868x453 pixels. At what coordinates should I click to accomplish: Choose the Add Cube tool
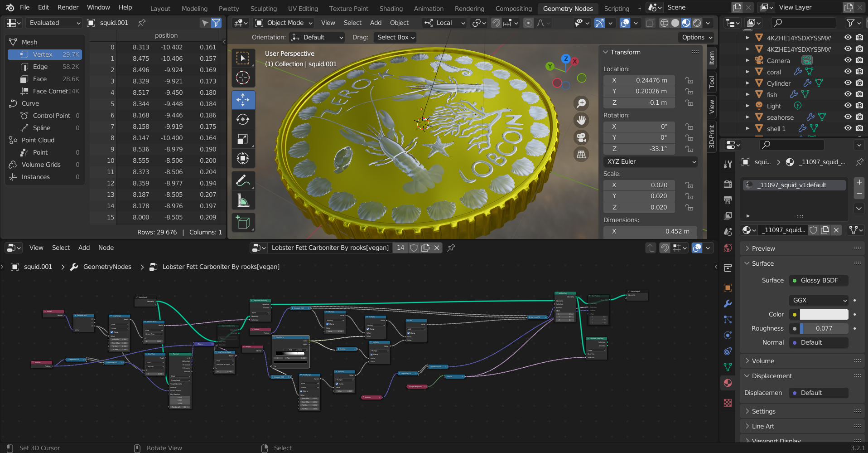(243, 222)
